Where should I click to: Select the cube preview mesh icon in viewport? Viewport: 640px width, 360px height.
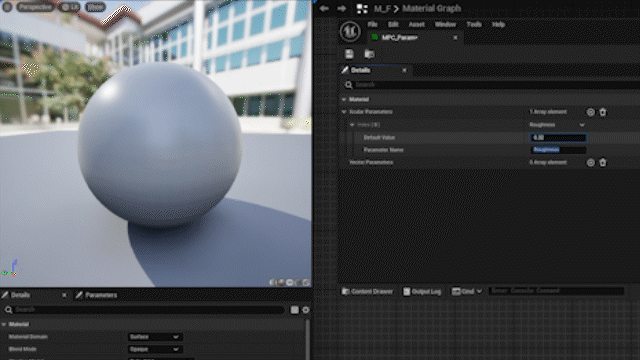coord(298,282)
